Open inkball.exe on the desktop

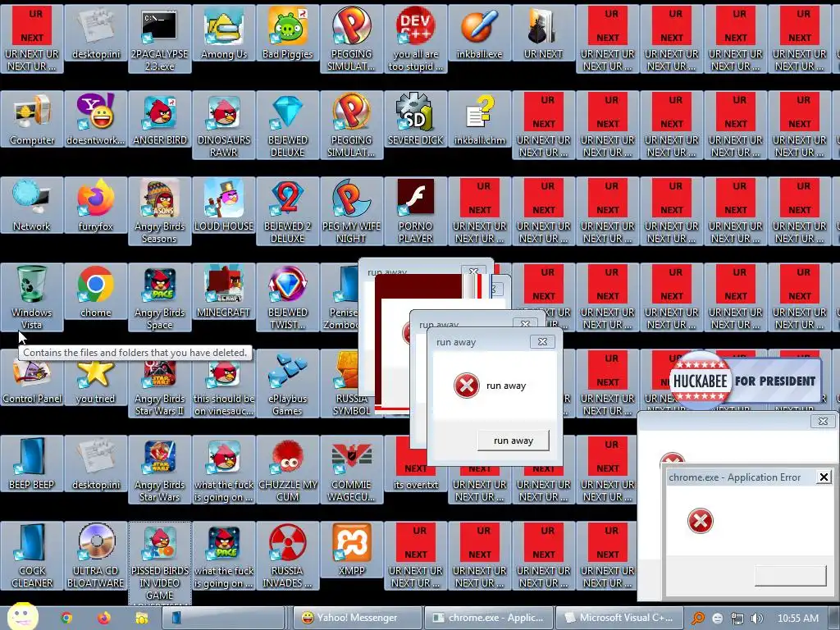(479, 33)
